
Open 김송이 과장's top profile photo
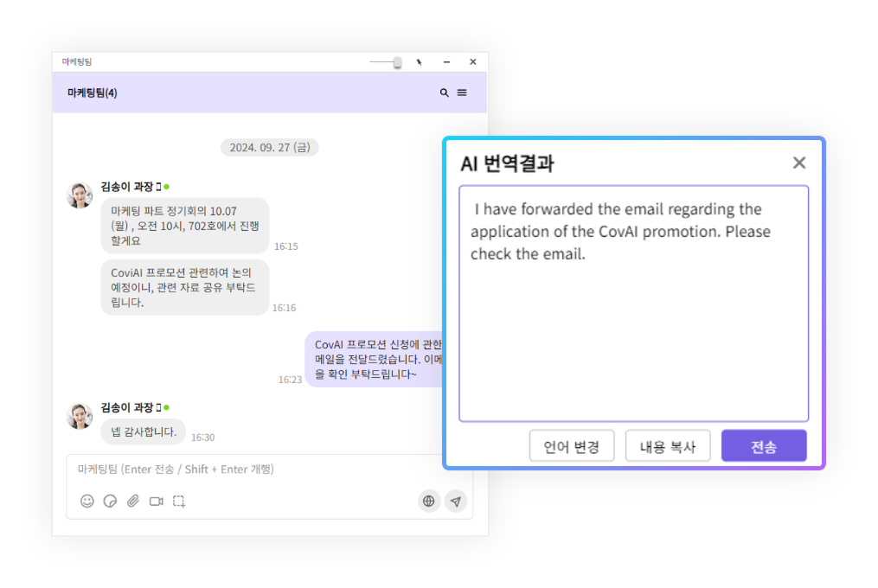pyautogui.click(x=80, y=195)
